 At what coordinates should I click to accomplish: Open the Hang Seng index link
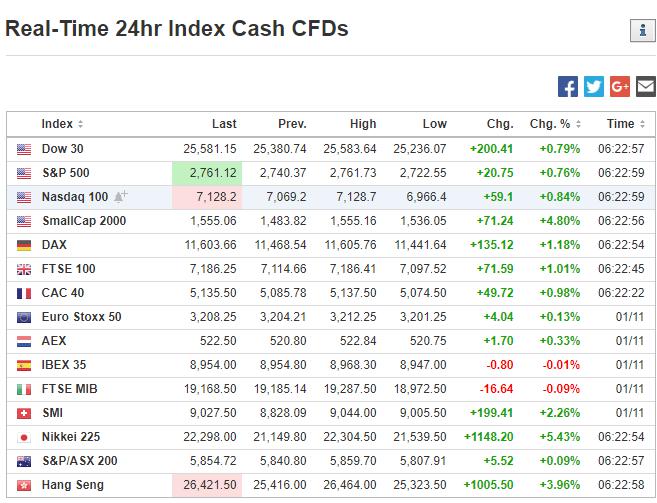(72, 485)
